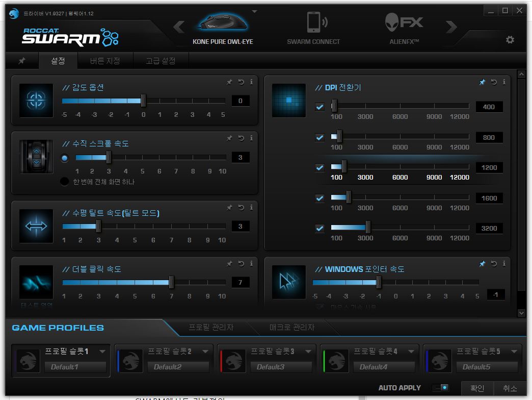Click the 취소 button
Viewport: 532px width, 400px height.
[x=510, y=388]
